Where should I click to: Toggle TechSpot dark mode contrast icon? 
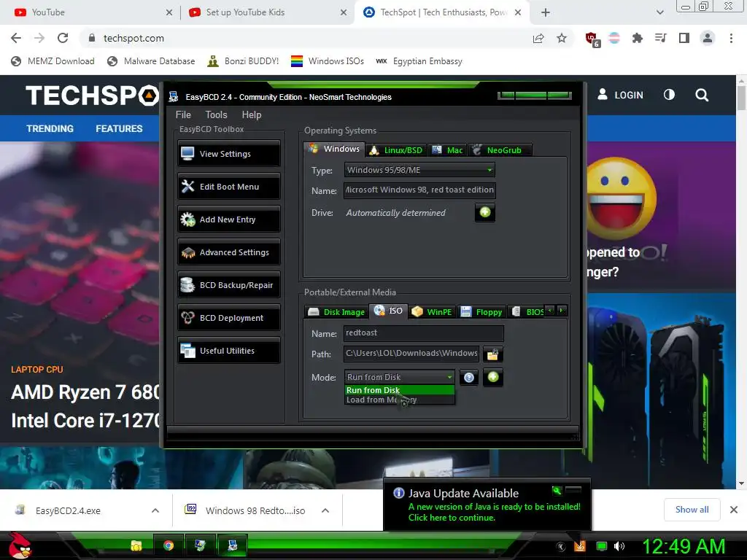click(x=669, y=95)
